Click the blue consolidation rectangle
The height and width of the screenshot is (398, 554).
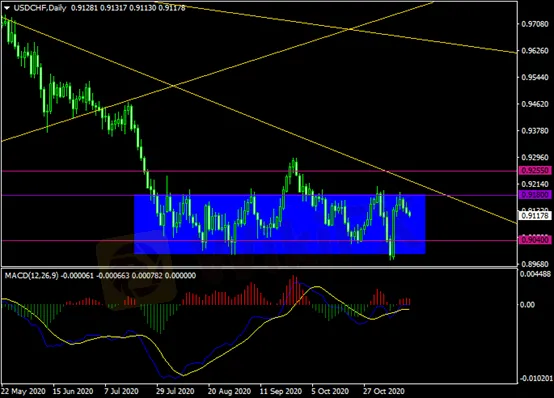[280, 224]
